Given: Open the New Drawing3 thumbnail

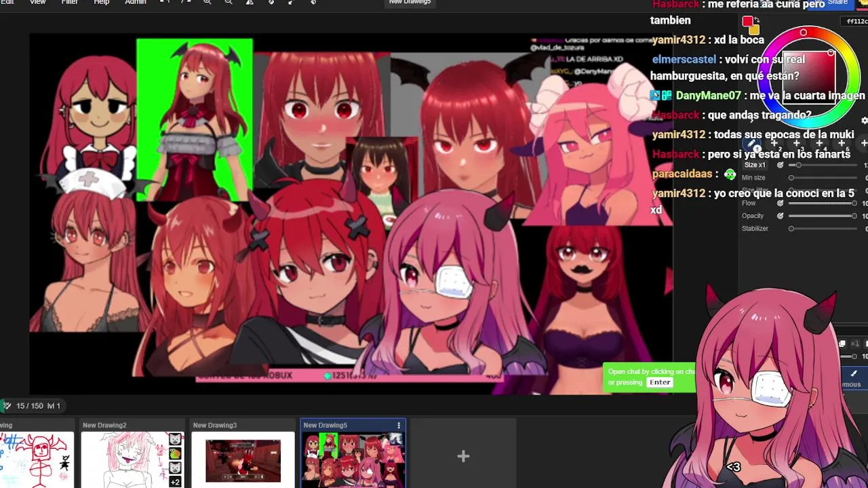Looking at the screenshot, I should tap(243, 460).
